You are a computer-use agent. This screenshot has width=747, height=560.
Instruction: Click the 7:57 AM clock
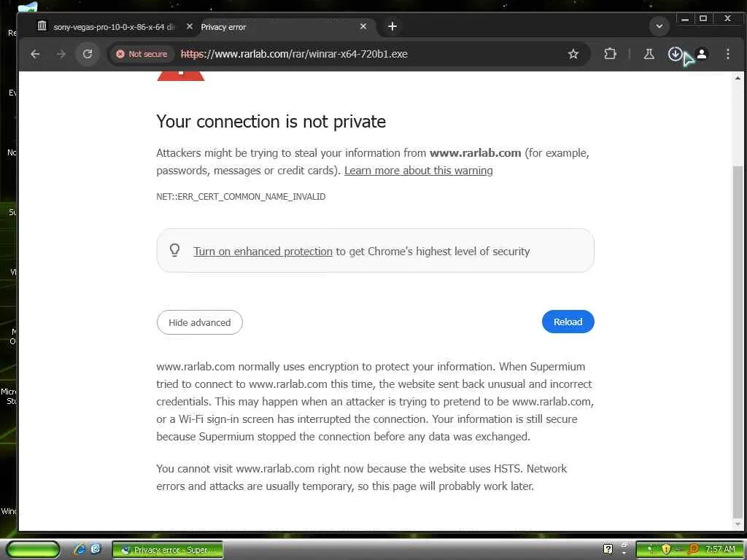720,549
